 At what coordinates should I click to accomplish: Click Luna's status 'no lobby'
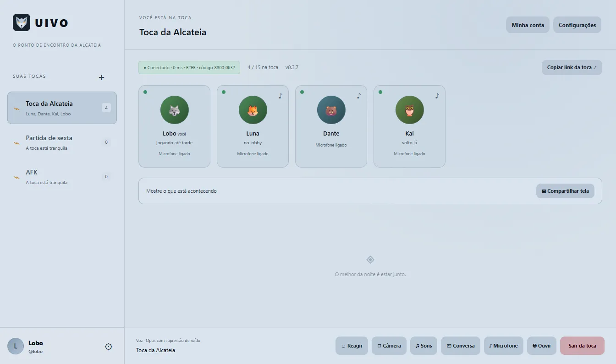tap(253, 143)
